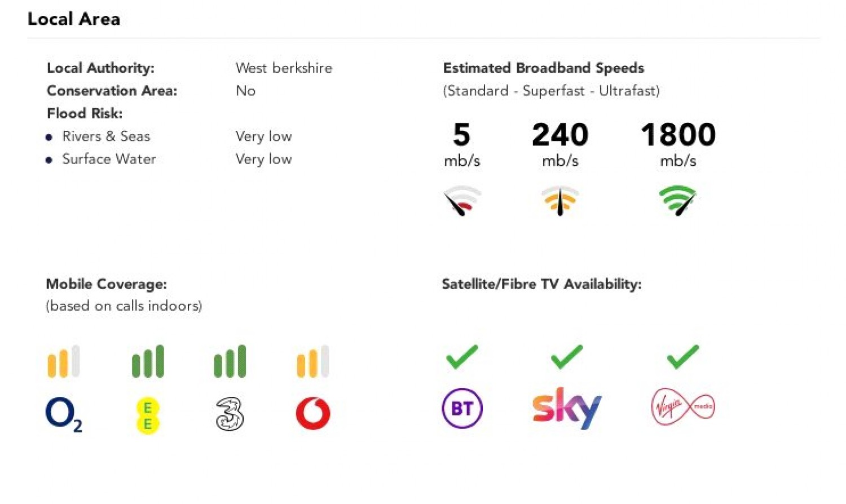Screen dimensions: 846x504
Task: Click the Sky logo
Action: [x=566, y=408]
